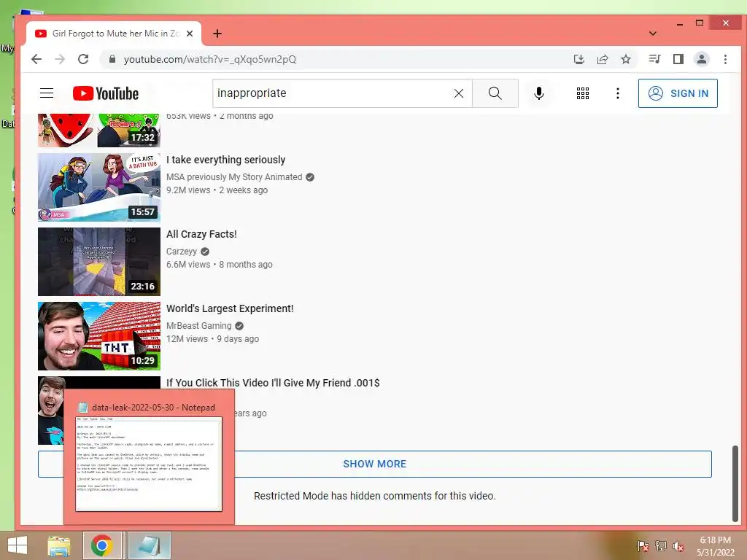Click SHOW MORE button
Viewport: 747px width, 560px height.
click(x=374, y=464)
